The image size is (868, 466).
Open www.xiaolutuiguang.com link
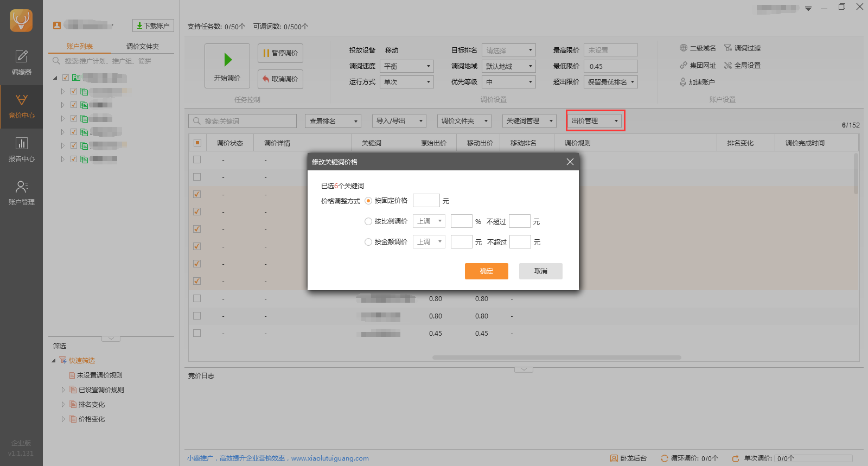point(330,458)
